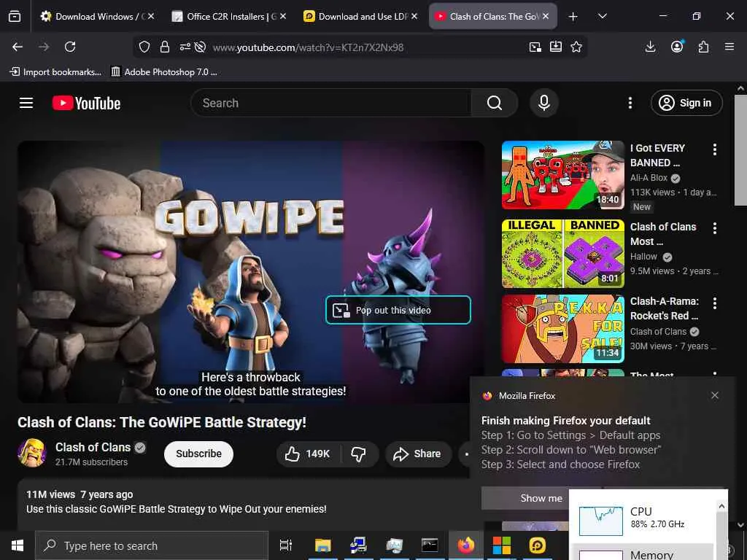Viewport: 747px width, 560px height.
Task: Show site security padlock info
Action: click(x=165, y=47)
